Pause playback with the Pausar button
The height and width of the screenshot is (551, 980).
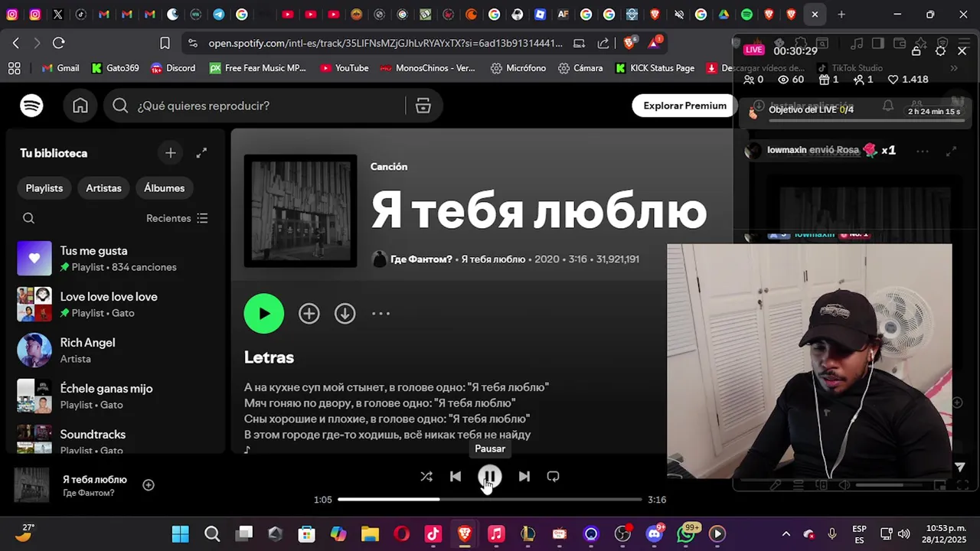490,476
